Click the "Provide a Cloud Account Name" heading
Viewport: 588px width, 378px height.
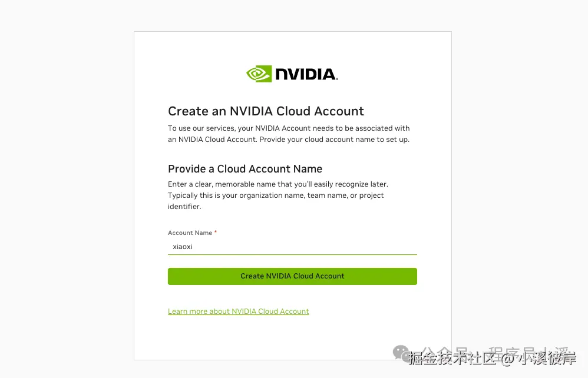point(245,169)
